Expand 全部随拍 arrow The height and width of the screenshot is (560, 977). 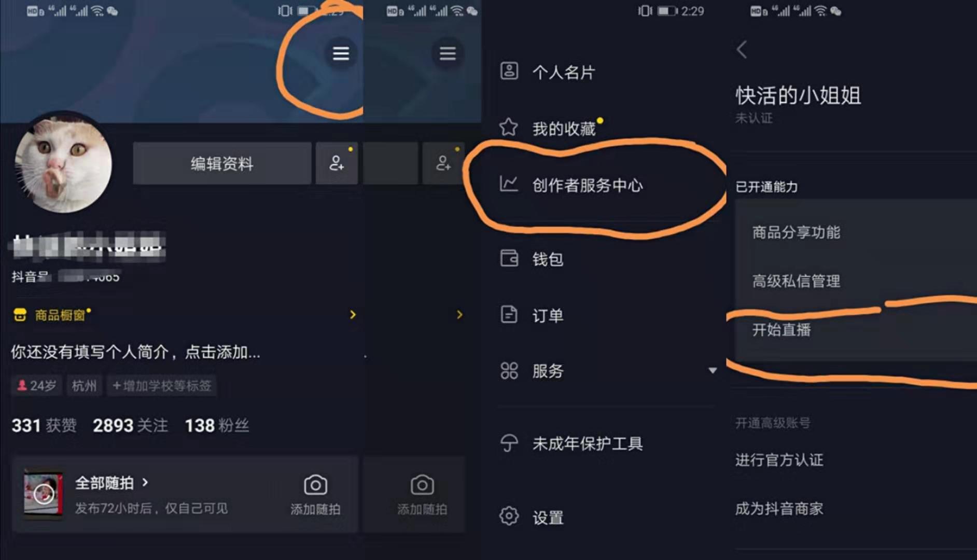click(x=145, y=483)
